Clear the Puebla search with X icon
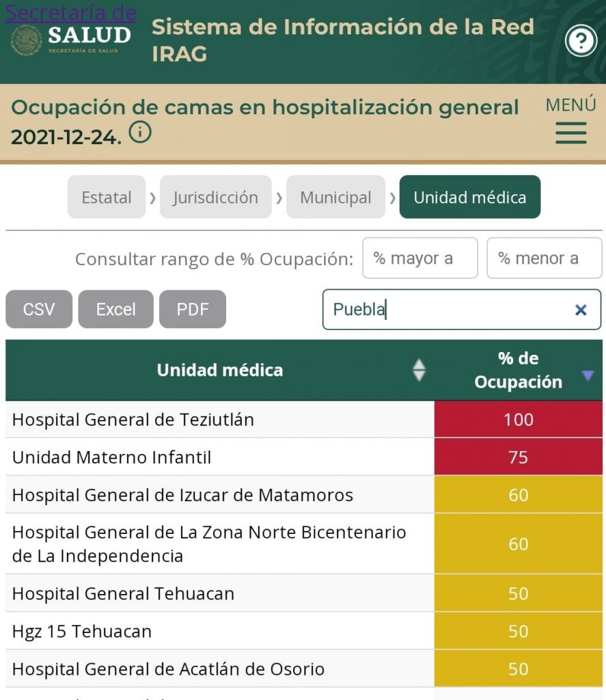The height and width of the screenshot is (700, 606). click(581, 310)
